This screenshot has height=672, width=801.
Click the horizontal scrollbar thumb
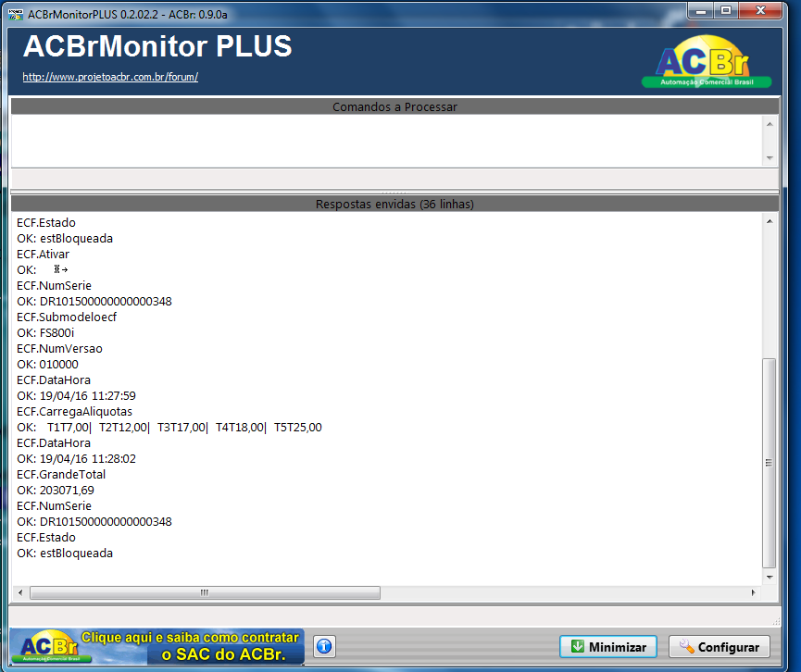(x=205, y=592)
